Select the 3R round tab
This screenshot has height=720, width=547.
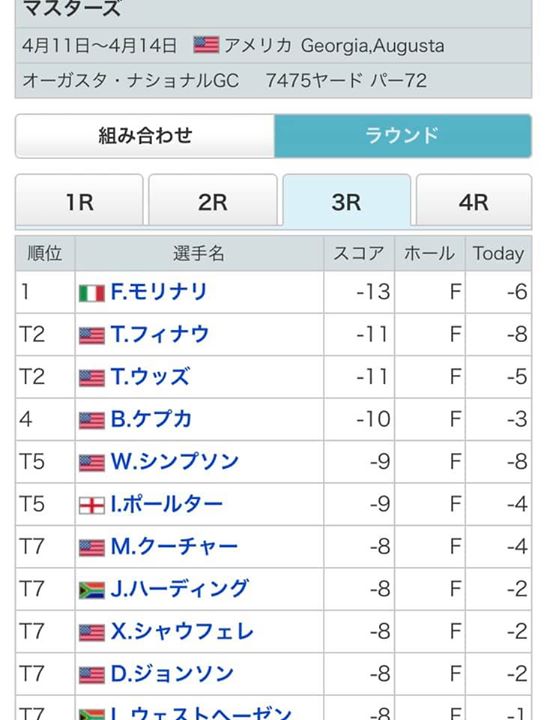(x=346, y=201)
